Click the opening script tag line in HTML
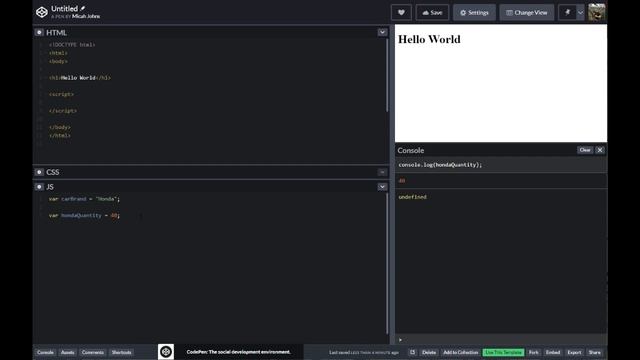 (61, 94)
